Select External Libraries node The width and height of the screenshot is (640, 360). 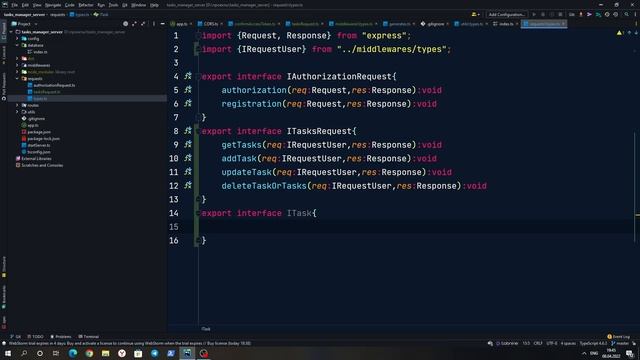click(x=33, y=158)
